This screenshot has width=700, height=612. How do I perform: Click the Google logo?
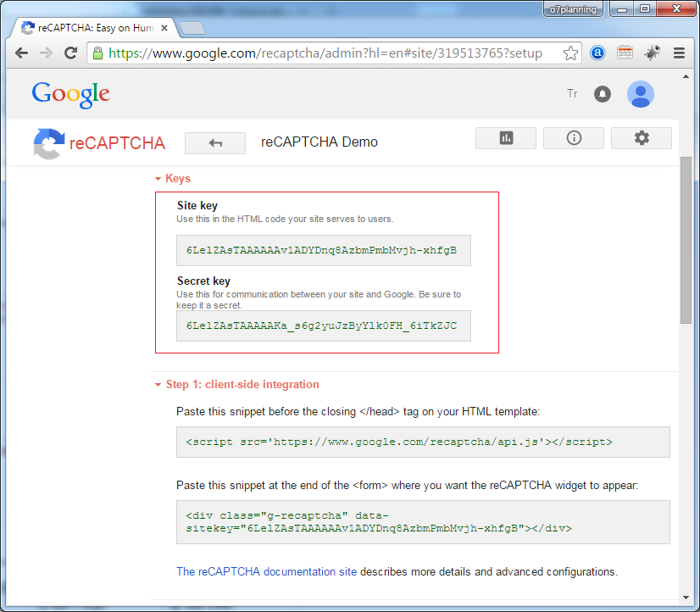click(x=70, y=94)
